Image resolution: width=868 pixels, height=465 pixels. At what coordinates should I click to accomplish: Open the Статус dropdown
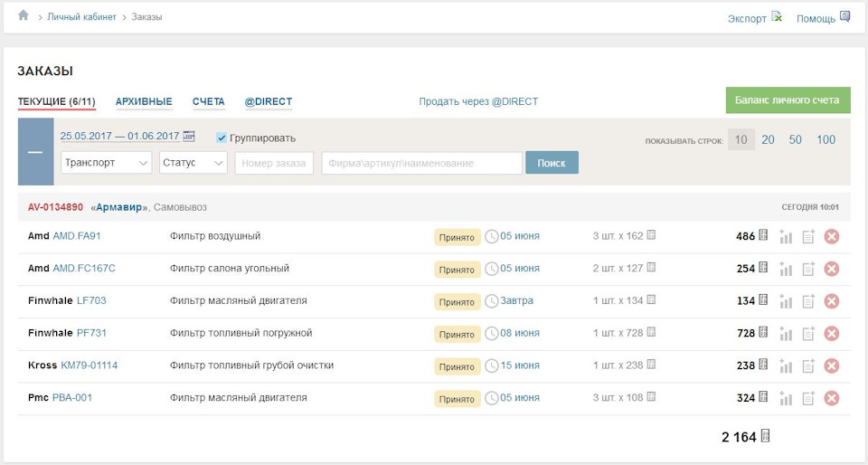pyautogui.click(x=193, y=163)
